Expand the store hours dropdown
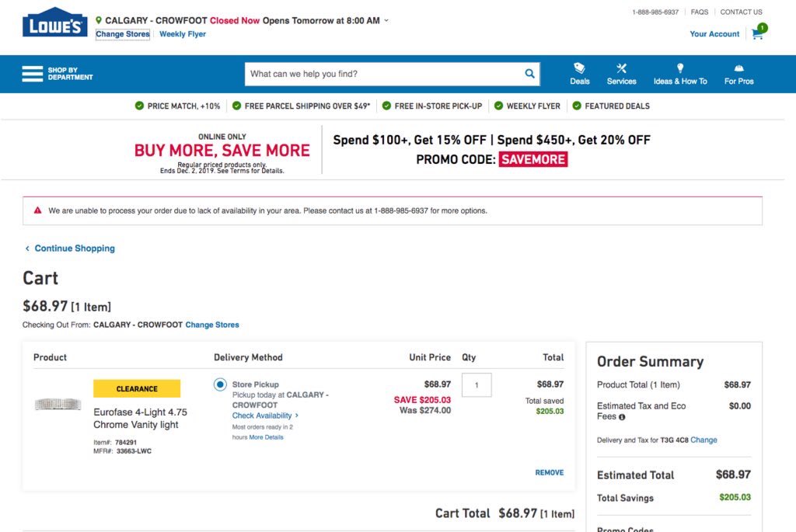This screenshot has height=532, width=796. (x=386, y=21)
